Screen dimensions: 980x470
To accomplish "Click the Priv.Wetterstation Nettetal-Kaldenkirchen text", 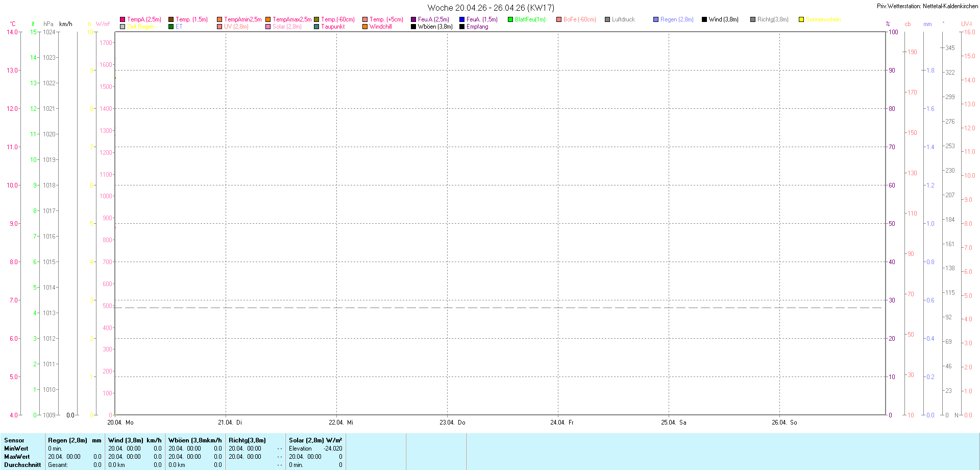I will pos(927,6).
